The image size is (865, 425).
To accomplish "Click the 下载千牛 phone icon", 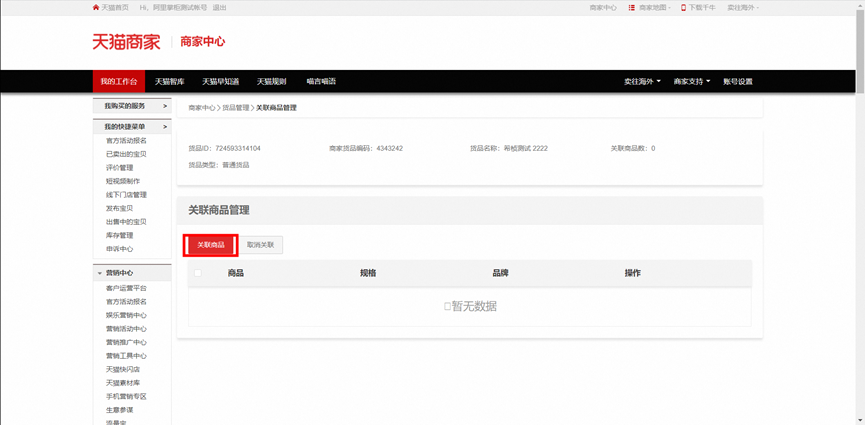I will click(684, 7).
